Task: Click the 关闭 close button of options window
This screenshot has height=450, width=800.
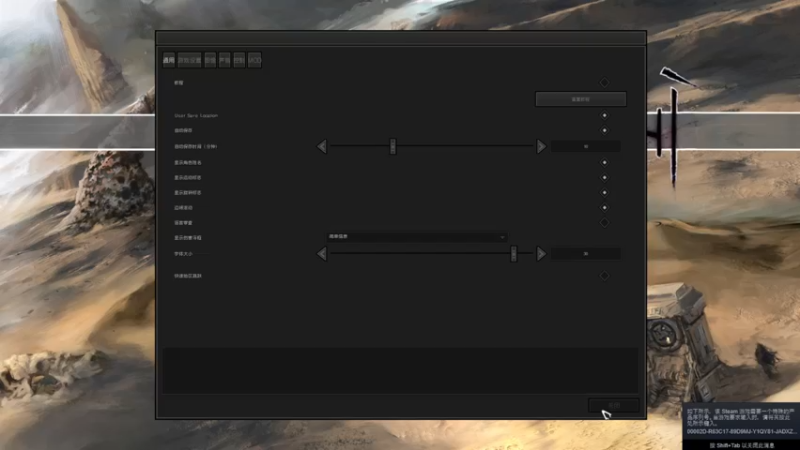Action: [614, 405]
